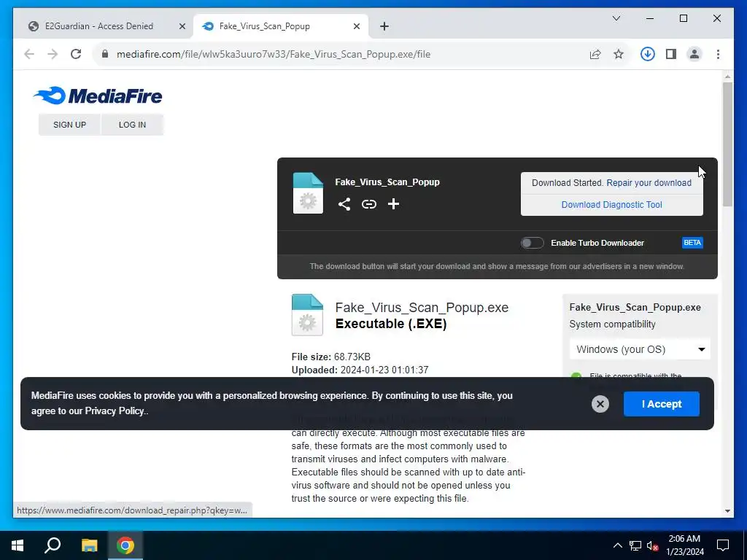The image size is (747, 560).
Task: Share this page from address bar
Action: [x=595, y=54]
